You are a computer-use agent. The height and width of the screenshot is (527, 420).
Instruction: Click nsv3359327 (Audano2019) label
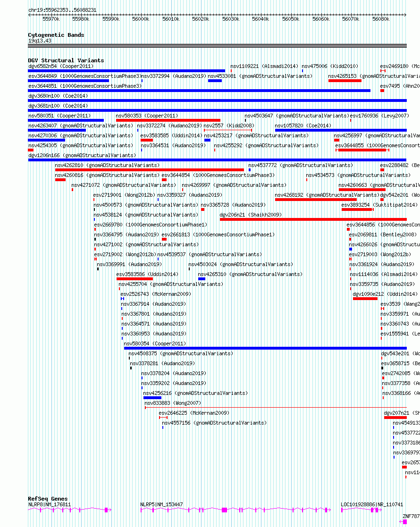(190, 195)
